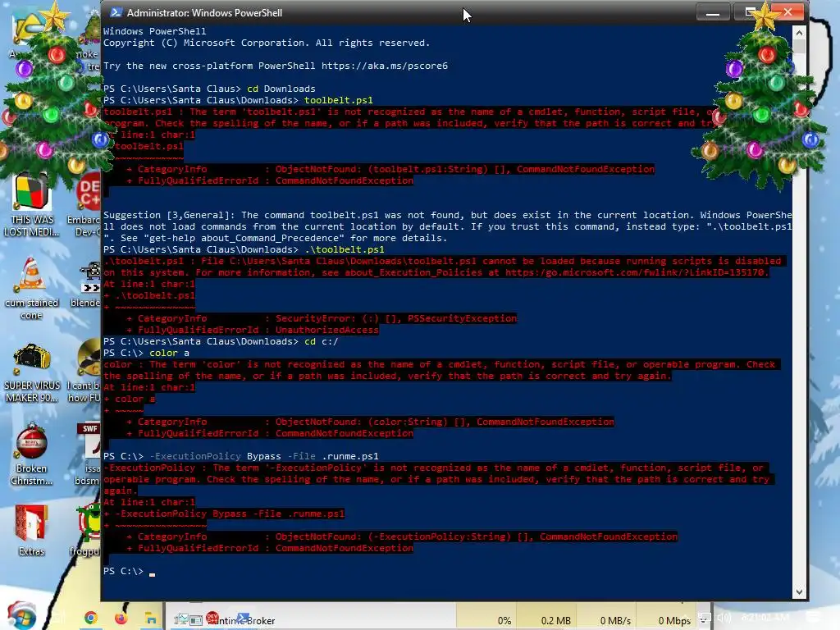Click the PowerShell taskbar icon
The height and width of the screenshot is (630, 840).
(243, 618)
